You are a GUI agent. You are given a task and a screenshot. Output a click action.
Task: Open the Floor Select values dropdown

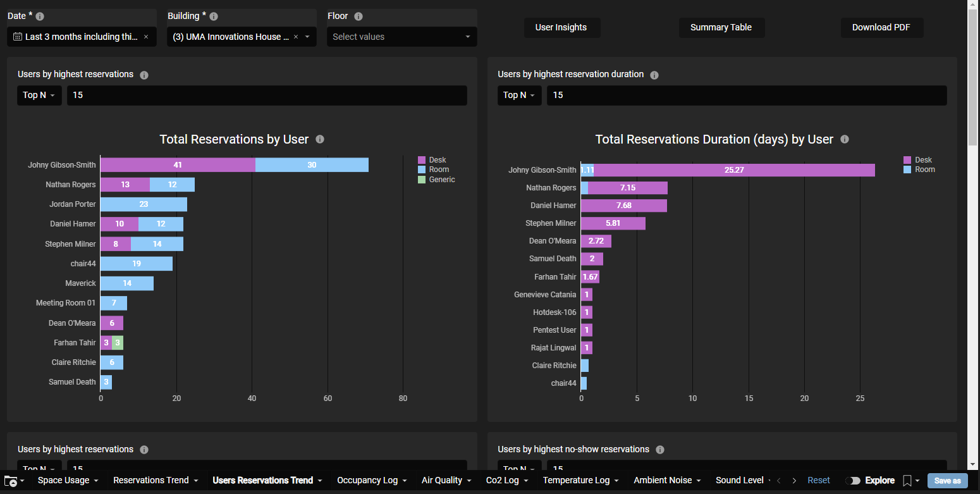(401, 37)
